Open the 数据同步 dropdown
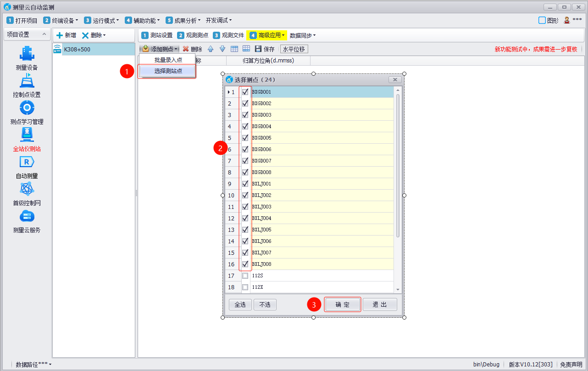The image size is (588, 371). 302,35
